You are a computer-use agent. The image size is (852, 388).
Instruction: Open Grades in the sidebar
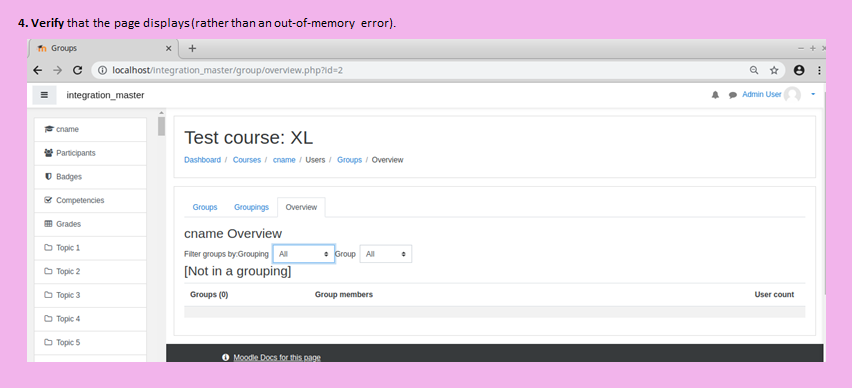click(x=90, y=224)
